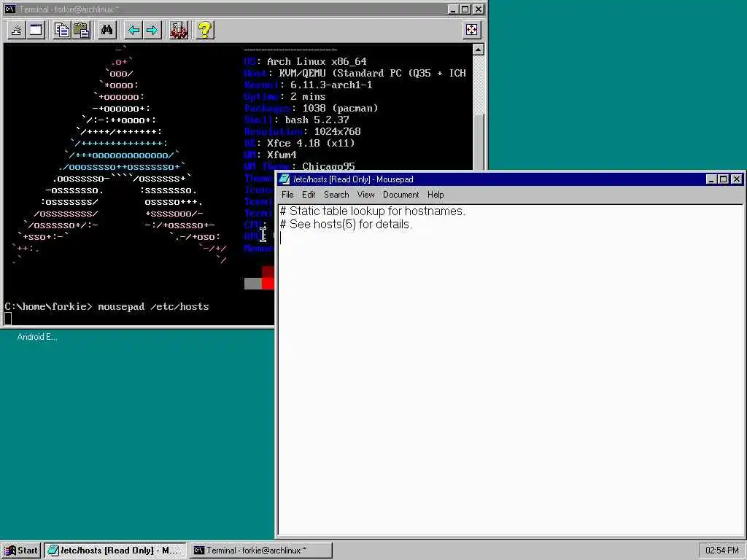This screenshot has width=747, height=560.
Task: Click Terminal scrollbar up arrow
Action: pos(479,50)
